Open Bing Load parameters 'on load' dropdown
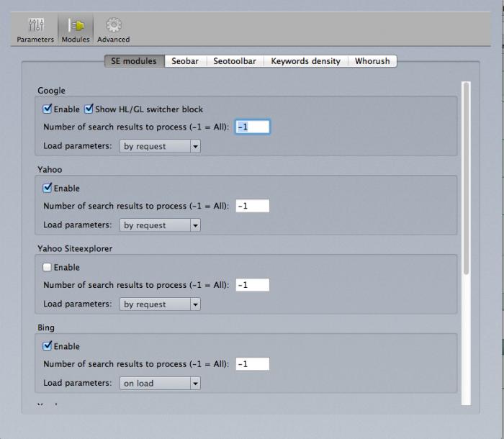This screenshot has height=439, width=504. (160, 384)
